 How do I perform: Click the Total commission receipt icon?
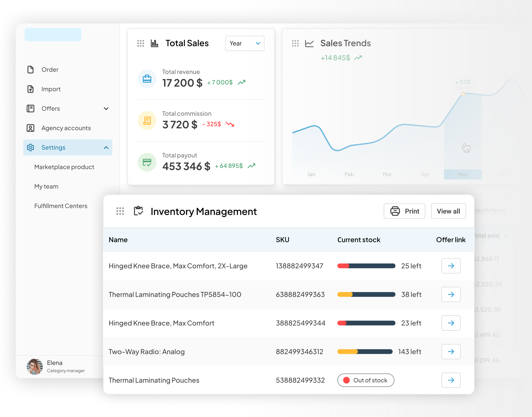tap(147, 121)
